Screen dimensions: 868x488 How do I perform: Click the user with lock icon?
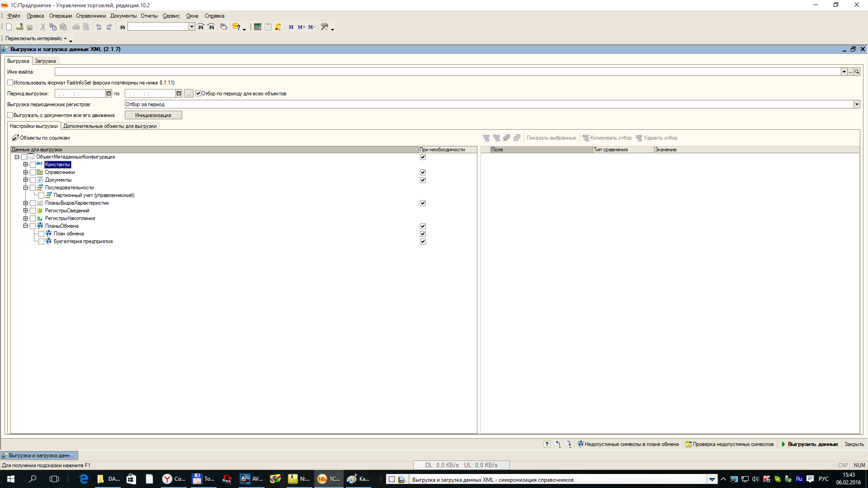click(x=278, y=27)
